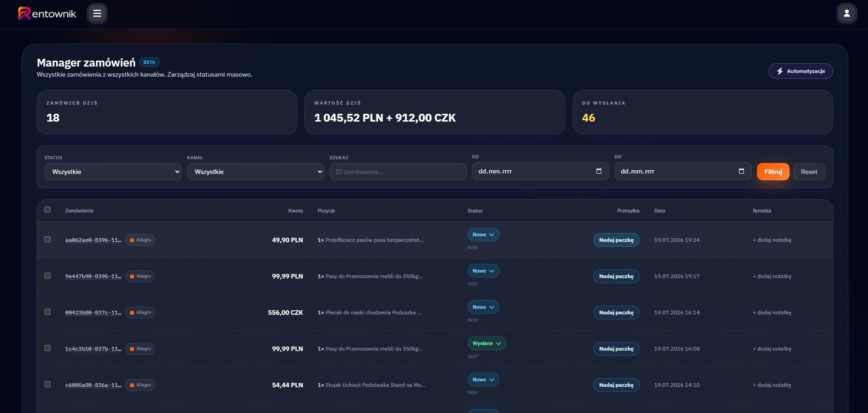The width and height of the screenshot is (868, 413).
Task: Click the Kwota column header
Action: click(x=295, y=211)
